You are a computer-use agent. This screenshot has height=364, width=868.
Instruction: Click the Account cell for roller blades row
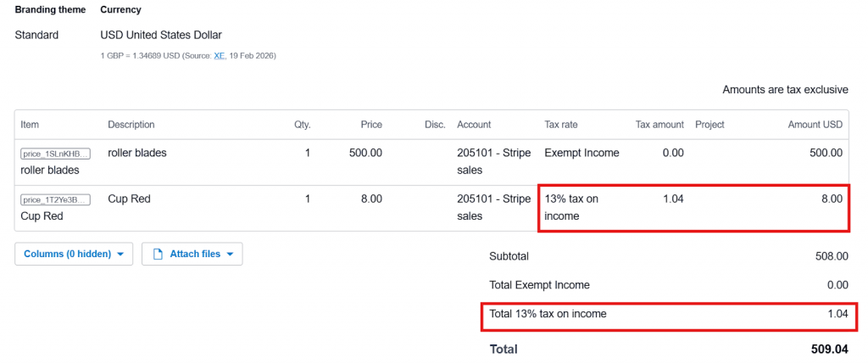492,161
